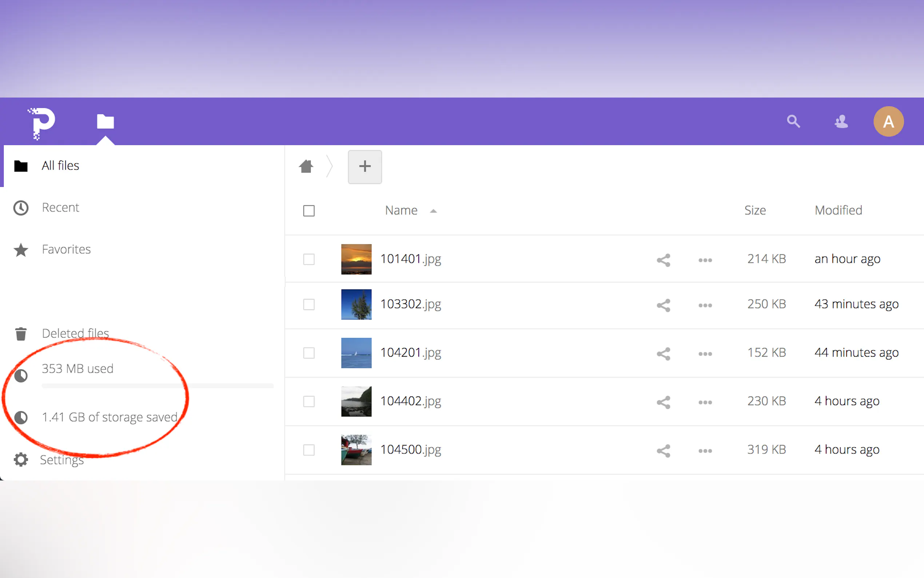Check the box for 103302.jpg

point(308,305)
